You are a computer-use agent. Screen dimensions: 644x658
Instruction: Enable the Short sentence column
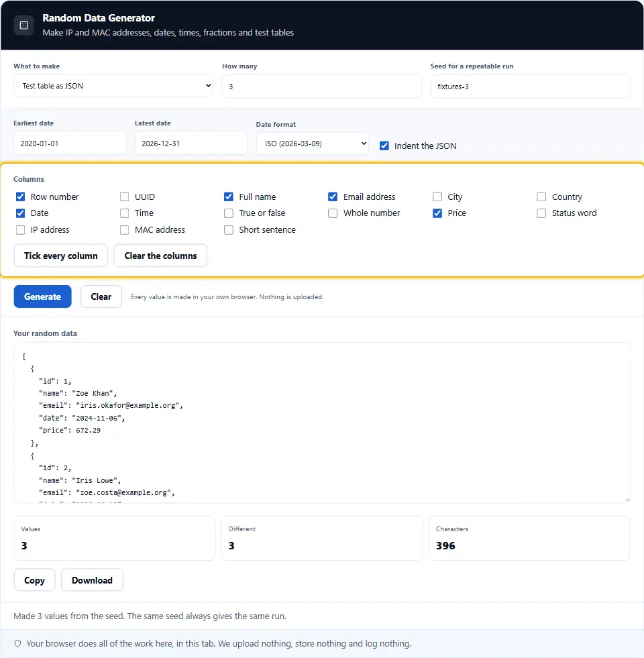228,230
